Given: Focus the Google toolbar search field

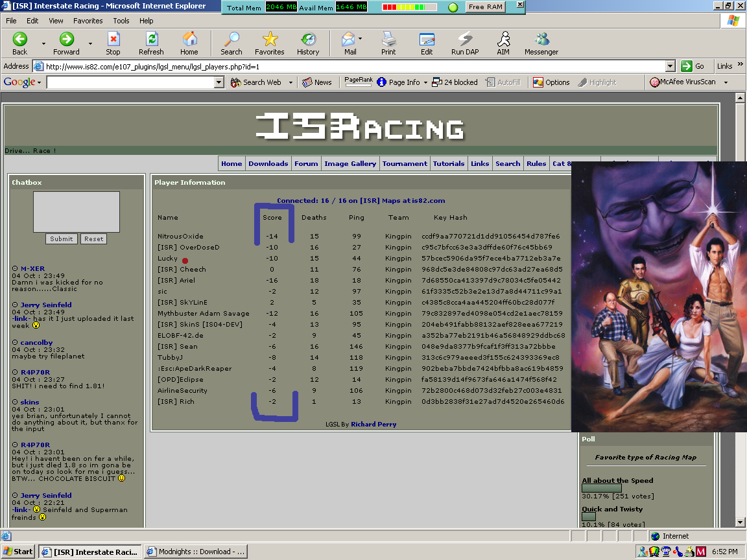Looking at the screenshot, I should [x=131, y=82].
